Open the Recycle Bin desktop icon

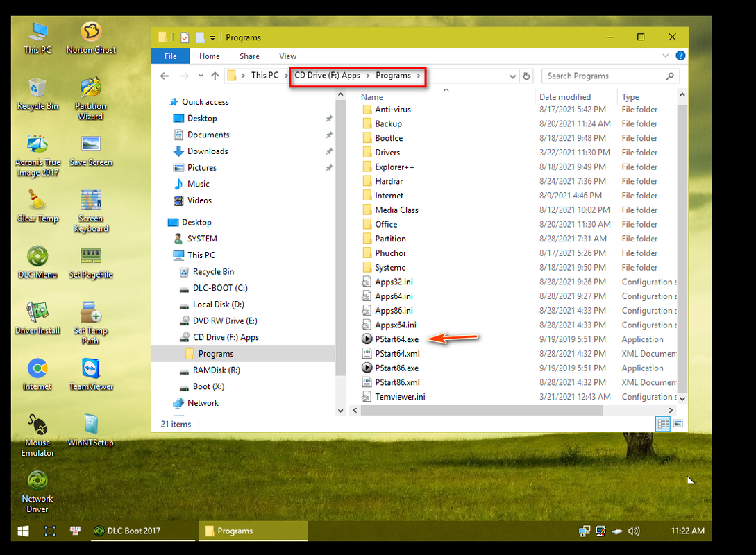pyautogui.click(x=37, y=94)
